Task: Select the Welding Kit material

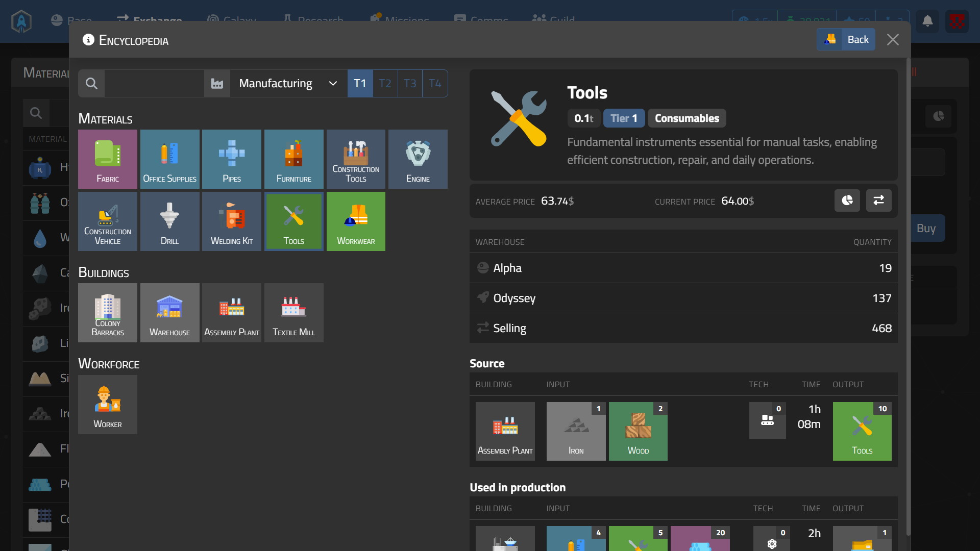Action: point(231,221)
